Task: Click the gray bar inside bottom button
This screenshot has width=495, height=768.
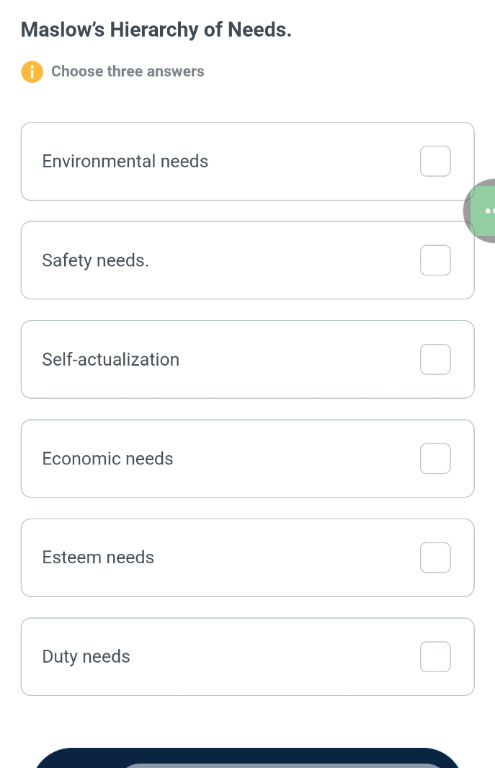Action: click(x=284, y=766)
